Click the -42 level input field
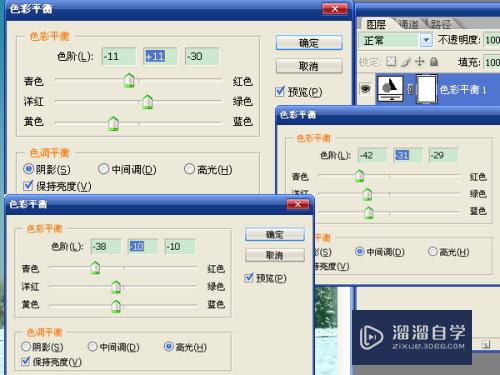 pyautogui.click(x=372, y=155)
